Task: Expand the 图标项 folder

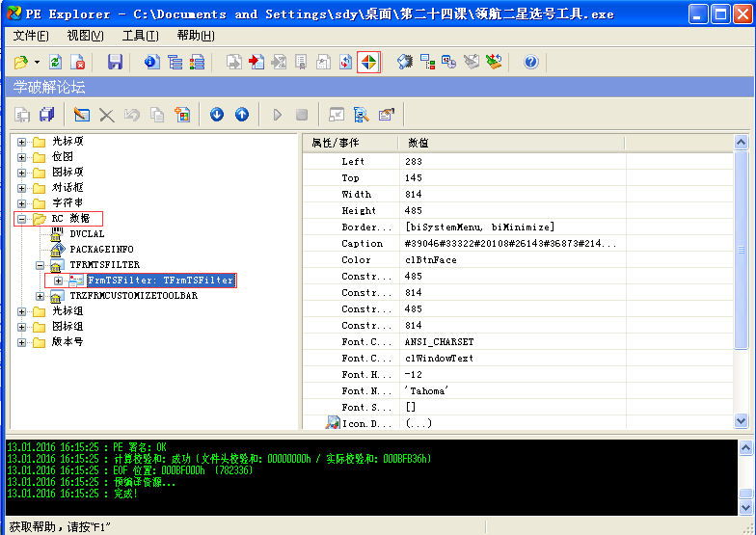Action: click(x=21, y=173)
